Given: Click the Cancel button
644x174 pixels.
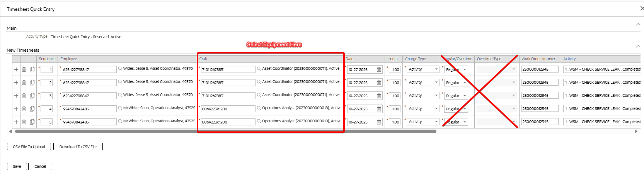Looking at the screenshot, I should (x=40, y=167).
